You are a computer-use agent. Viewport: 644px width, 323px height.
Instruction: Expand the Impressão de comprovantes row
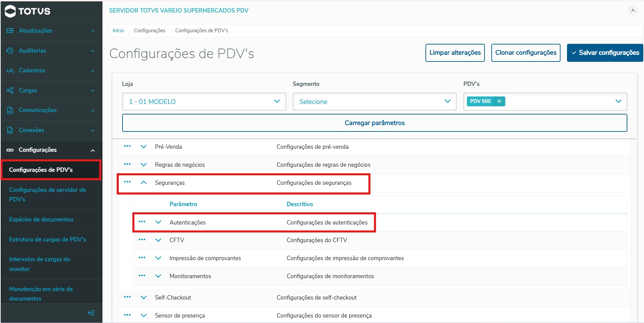pyautogui.click(x=158, y=258)
